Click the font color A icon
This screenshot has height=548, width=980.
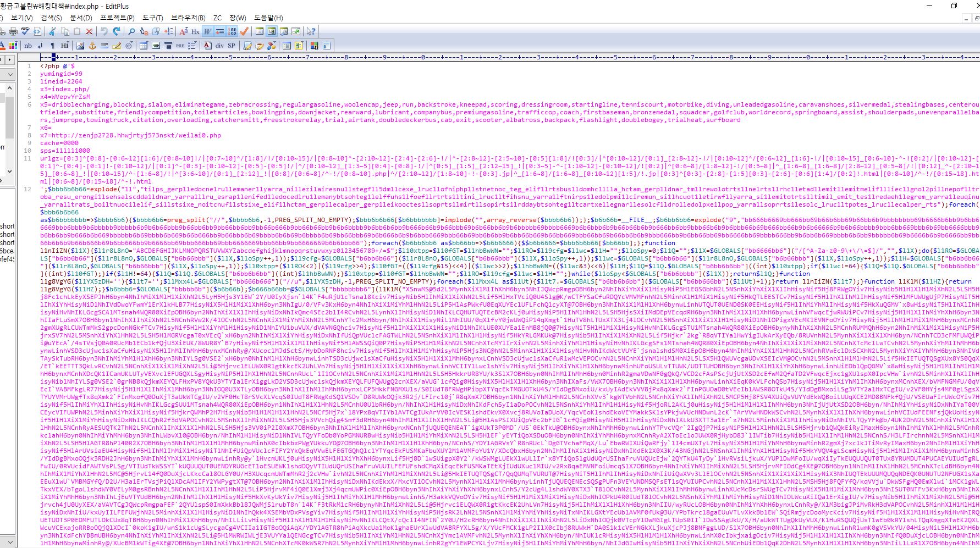coord(2,46)
